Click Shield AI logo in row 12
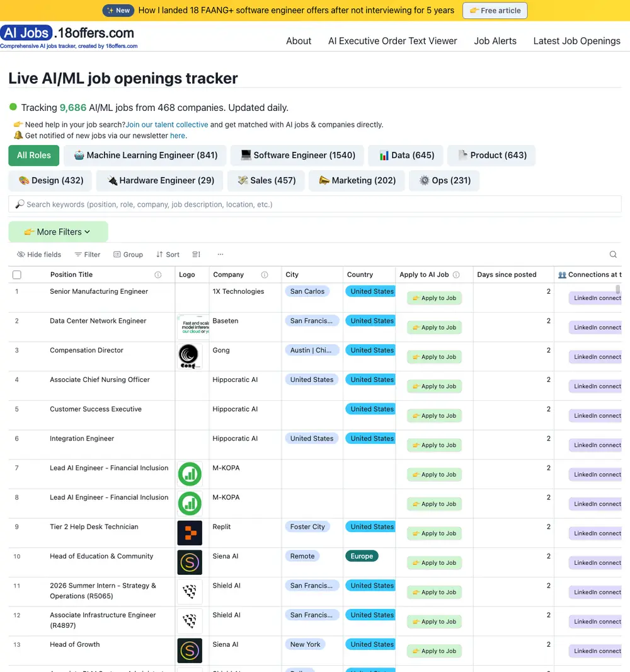Viewport: 630px width, 672px height. pos(190,621)
